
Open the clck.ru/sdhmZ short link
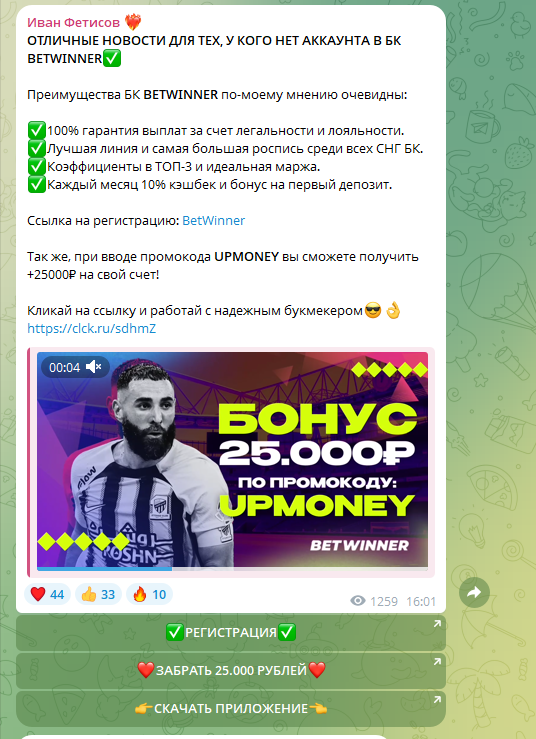tap(91, 328)
